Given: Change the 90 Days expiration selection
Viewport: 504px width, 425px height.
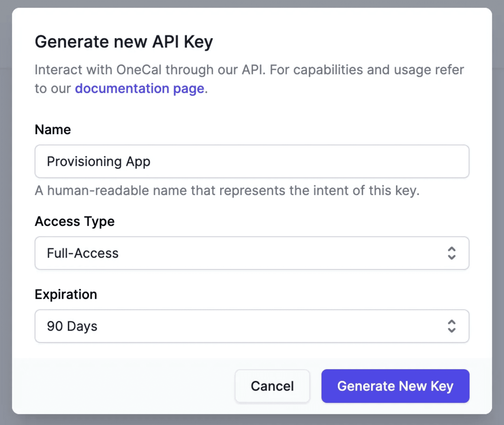Looking at the screenshot, I should pos(252,326).
